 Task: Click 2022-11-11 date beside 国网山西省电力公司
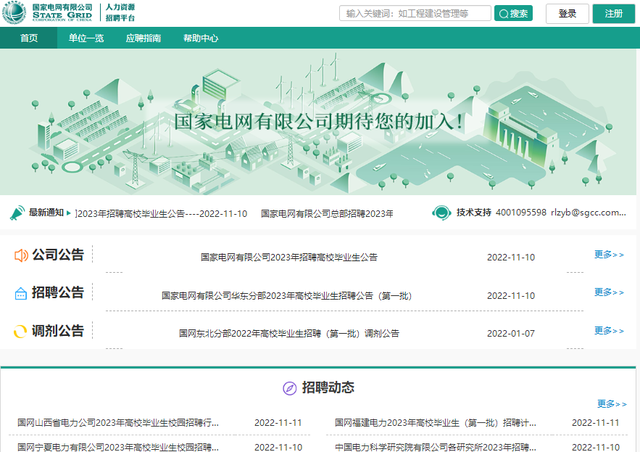click(x=278, y=423)
